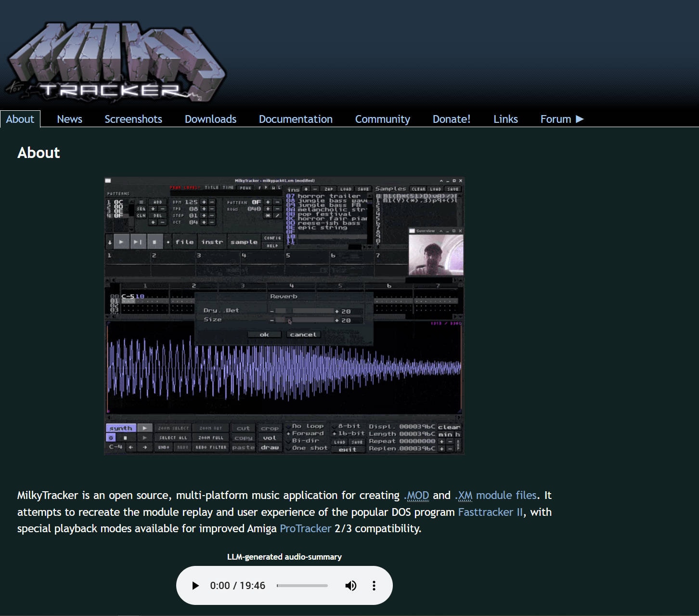Visit the Community tab

(x=383, y=119)
